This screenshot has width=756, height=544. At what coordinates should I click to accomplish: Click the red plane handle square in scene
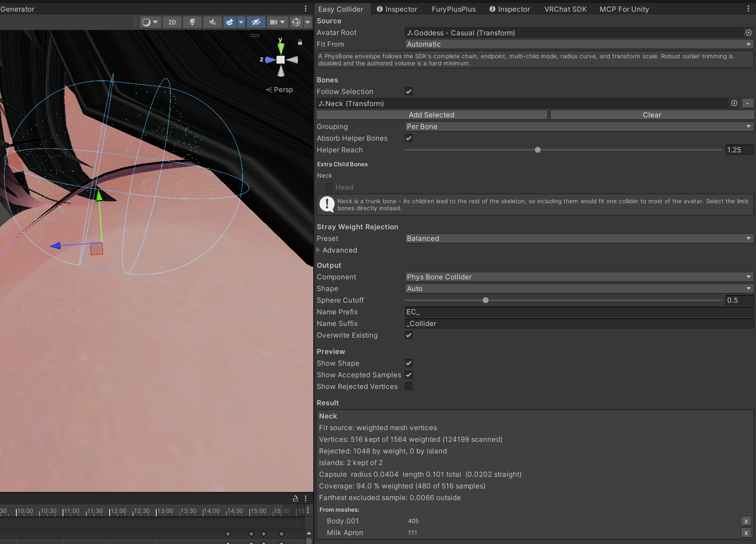point(96,249)
